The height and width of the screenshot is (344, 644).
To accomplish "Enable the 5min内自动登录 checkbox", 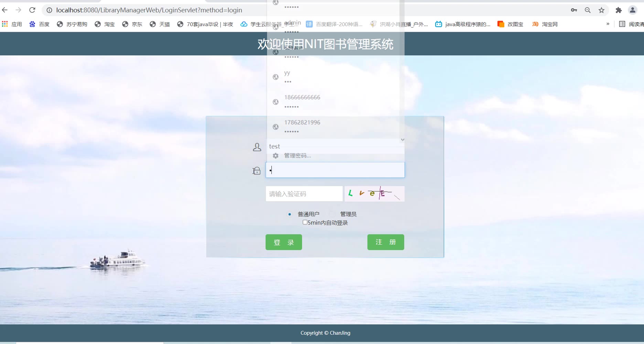I will [x=305, y=222].
